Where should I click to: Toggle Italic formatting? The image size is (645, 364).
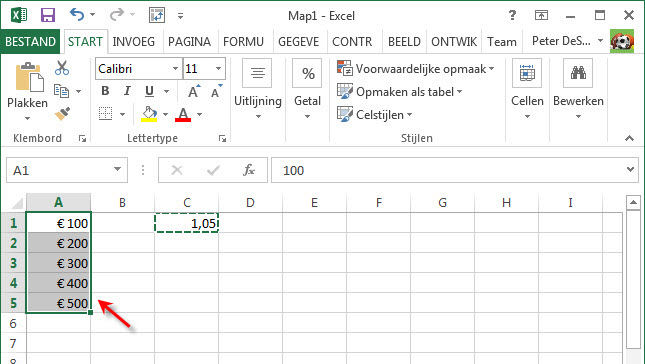click(x=127, y=91)
